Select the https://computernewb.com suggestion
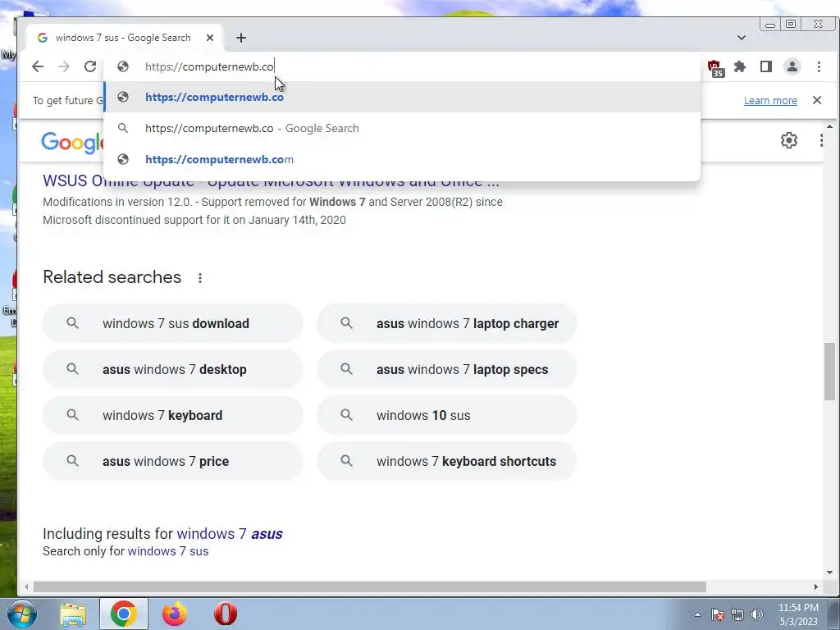Viewport: 840px width, 630px height. pos(402,159)
